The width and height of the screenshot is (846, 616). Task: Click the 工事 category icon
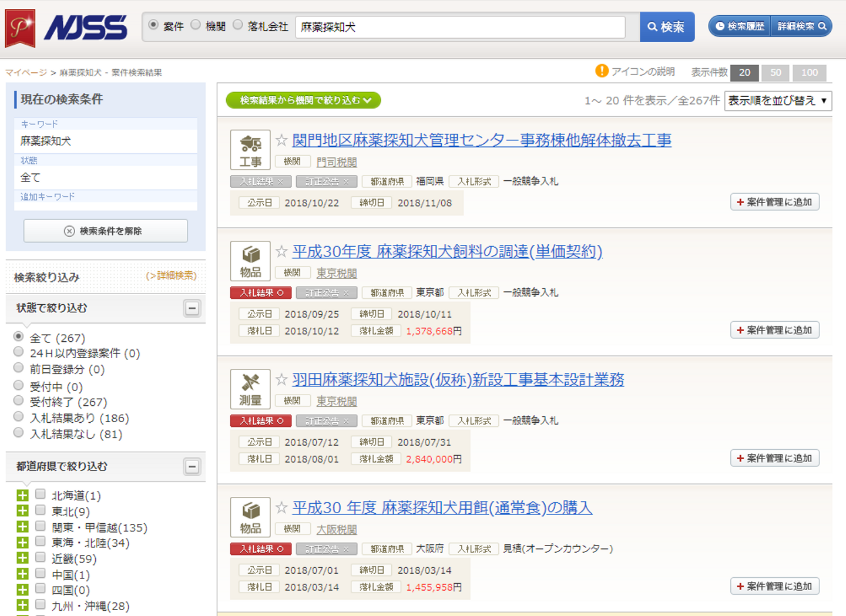click(x=250, y=150)
